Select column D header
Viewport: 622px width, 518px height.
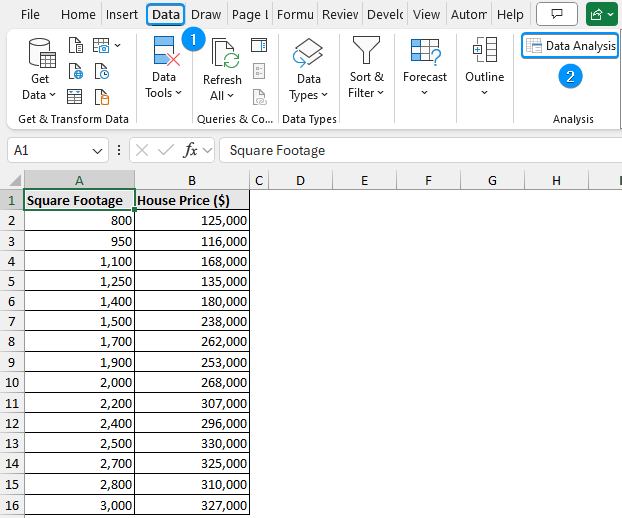300,180
